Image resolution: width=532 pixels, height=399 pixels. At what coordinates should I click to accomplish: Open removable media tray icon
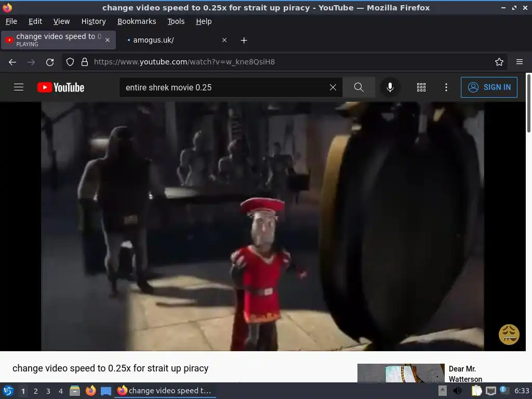click(442, 391)
